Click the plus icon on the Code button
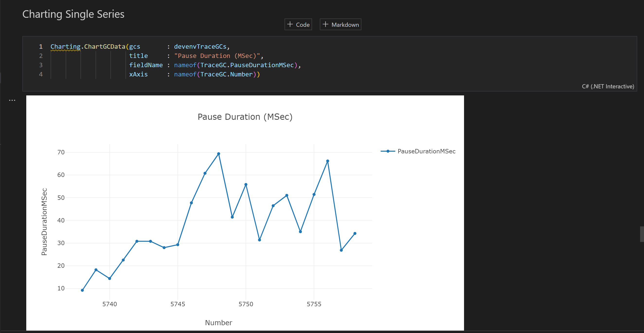The width and height of the screenshot is (644, 333). [290, 24]
